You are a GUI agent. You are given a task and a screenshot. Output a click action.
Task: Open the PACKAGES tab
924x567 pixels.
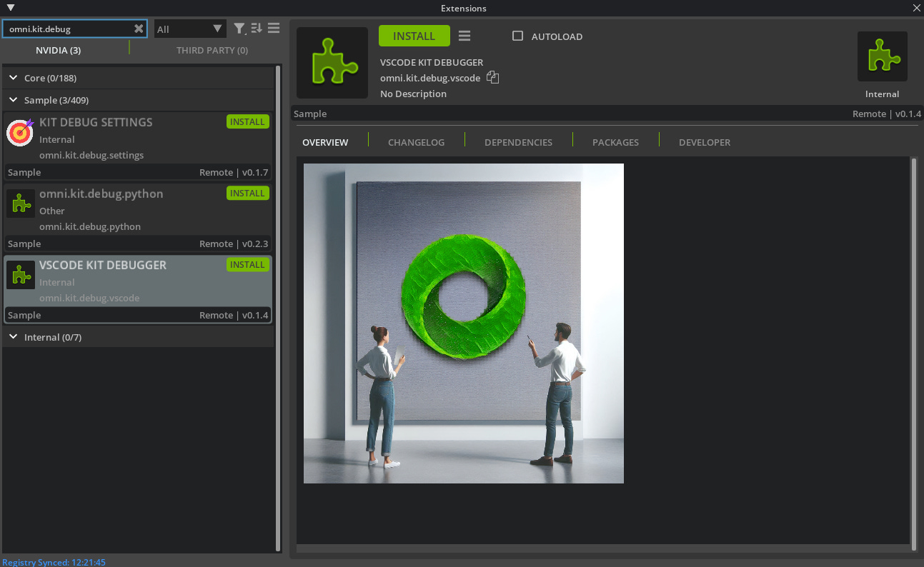(x=615, y=142)
